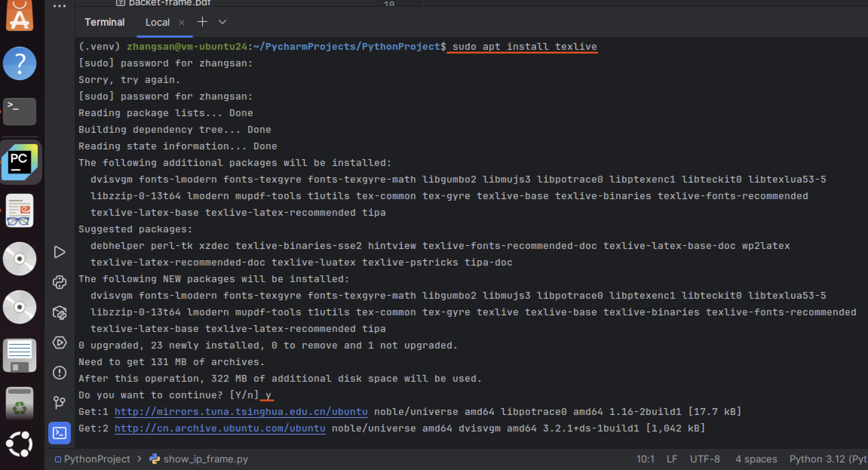Open Ubuntu Help from the dock
This screenshot has height=470, width=868.
[20, 63]
